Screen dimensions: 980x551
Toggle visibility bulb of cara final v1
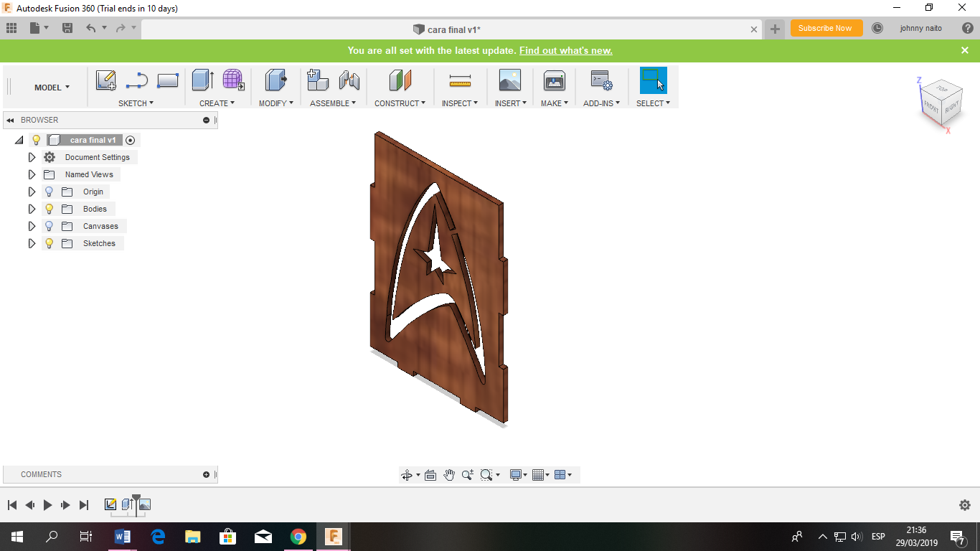click(x=37, y=140)
